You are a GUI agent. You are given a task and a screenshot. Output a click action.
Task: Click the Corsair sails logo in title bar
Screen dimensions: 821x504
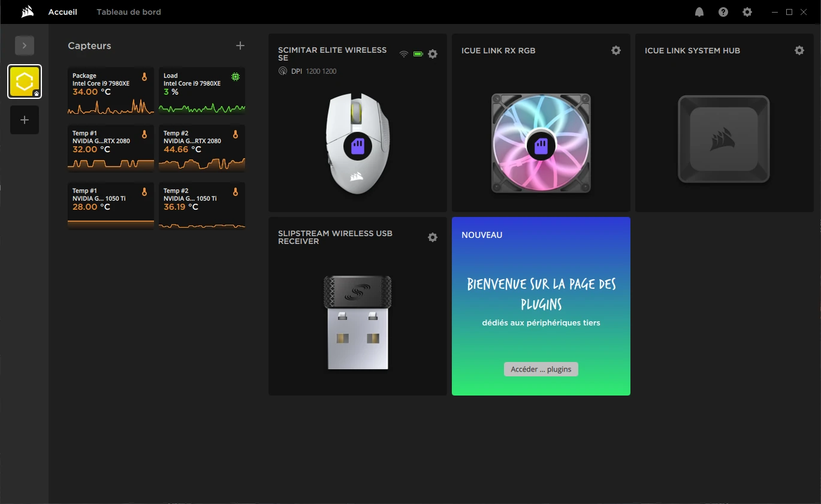pos(27,12)
